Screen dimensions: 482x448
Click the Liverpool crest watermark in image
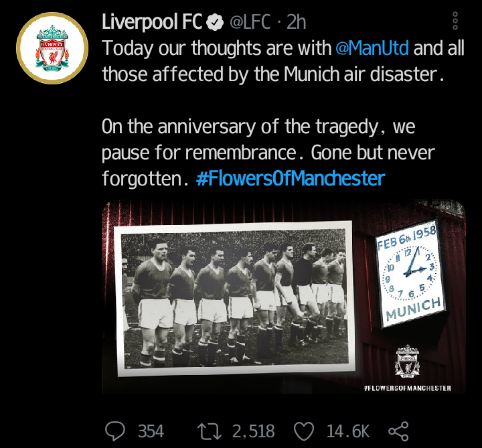click(x=407, y=361)
